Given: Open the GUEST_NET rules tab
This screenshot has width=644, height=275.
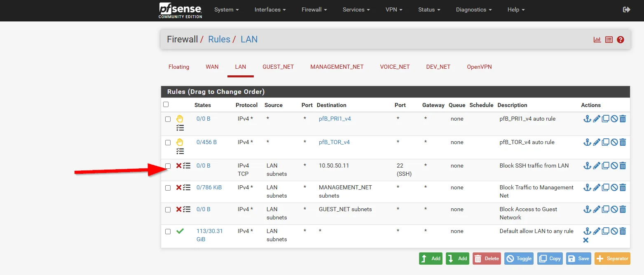Looking at the screenshot, I should [x=278, y=67].
